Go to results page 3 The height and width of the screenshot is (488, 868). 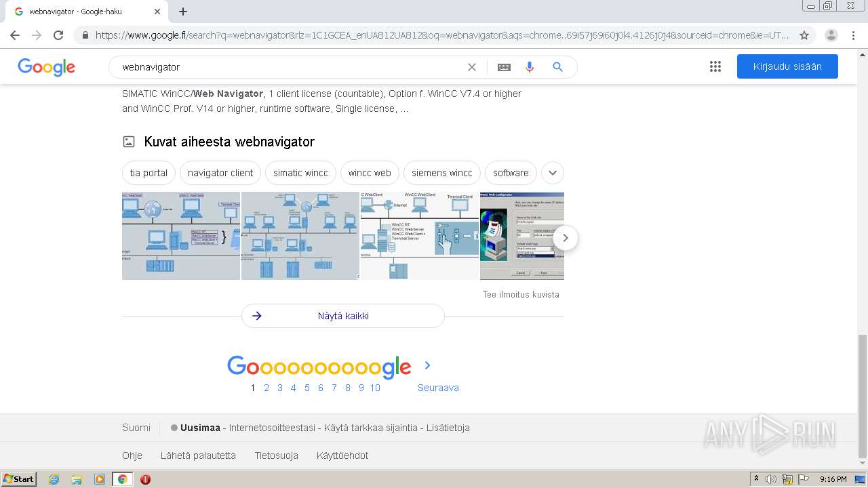(280, 388)
